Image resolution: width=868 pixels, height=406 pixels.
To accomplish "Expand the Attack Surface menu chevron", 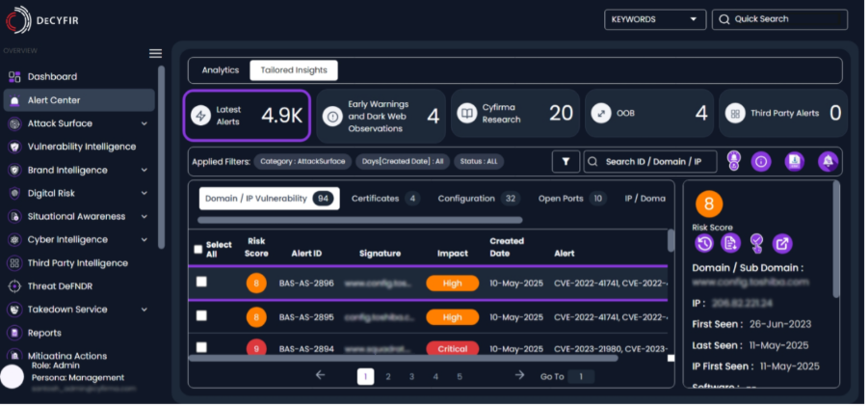I will (145, 123).
